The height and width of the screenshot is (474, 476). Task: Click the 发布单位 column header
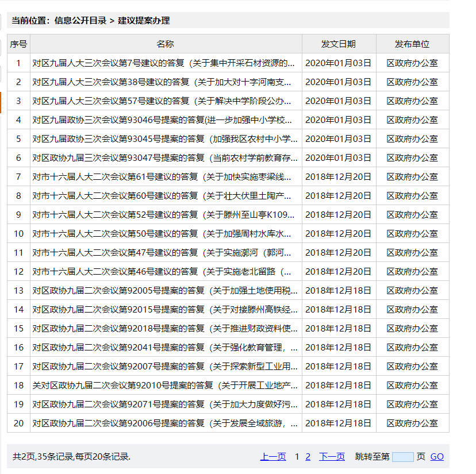pyautogui.click(x=413, y=44)
